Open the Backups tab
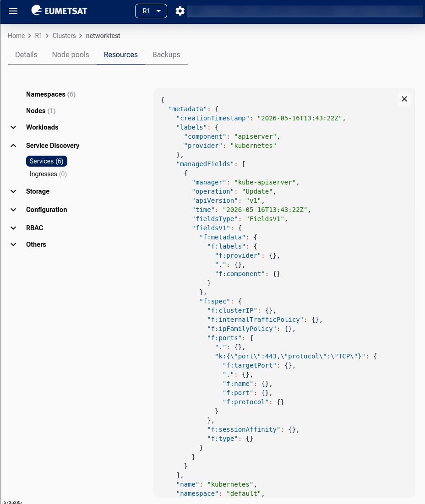Viewport: 425px width, 504px height. click(x=166, y=54)
